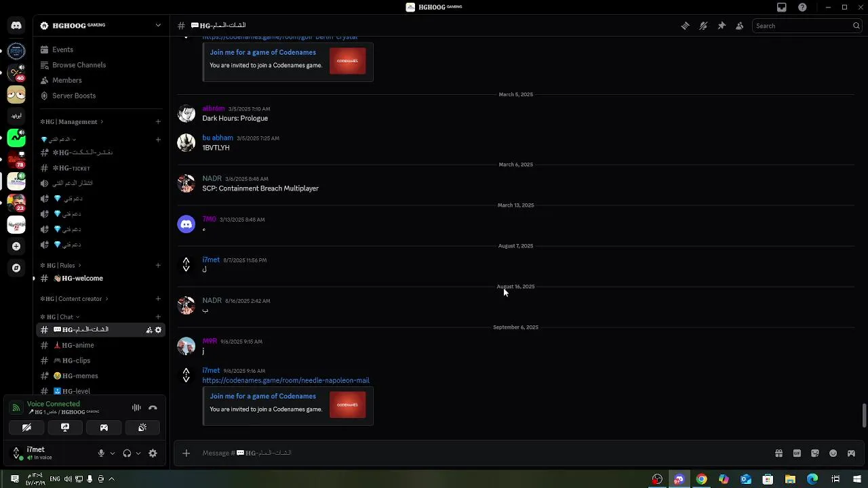This screenshot has height=488, width=868.
Task: Open HG-clips channel
Action: 100,361
